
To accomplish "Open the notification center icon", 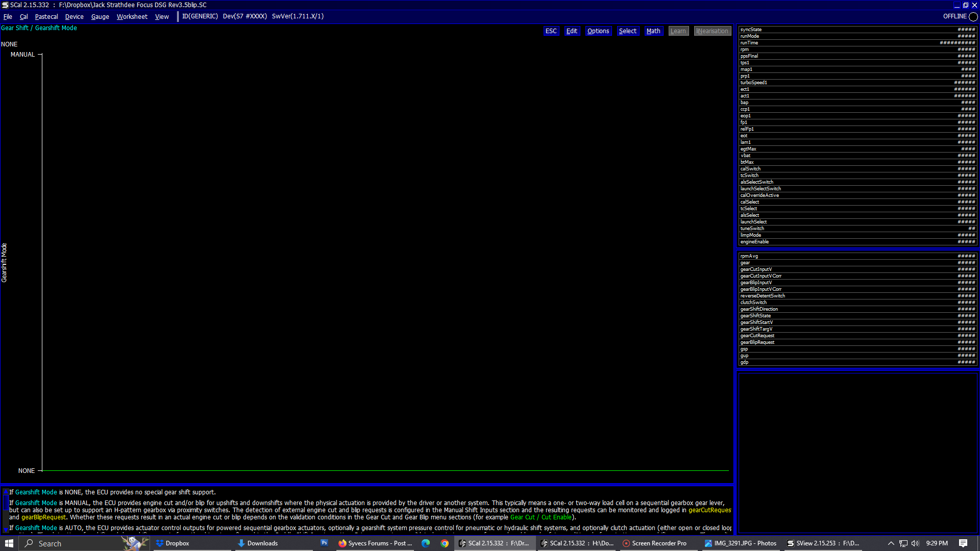I will click(963, 543).
